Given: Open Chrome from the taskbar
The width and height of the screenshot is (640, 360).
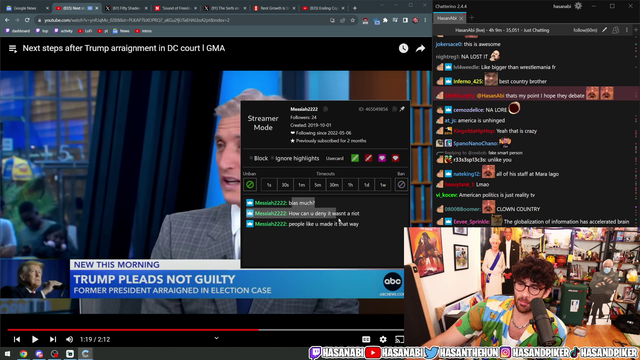Looking at the screenshot, I should [23, 354].
